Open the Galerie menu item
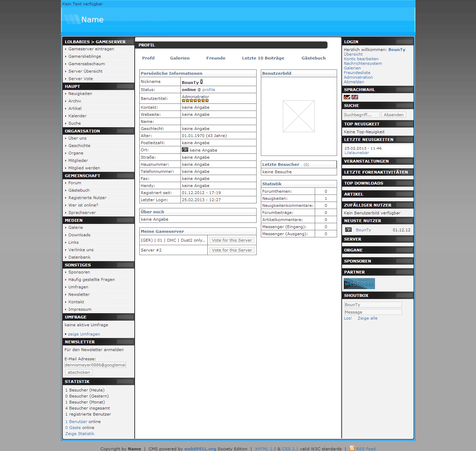476x451 pixels. pos(75,227)
